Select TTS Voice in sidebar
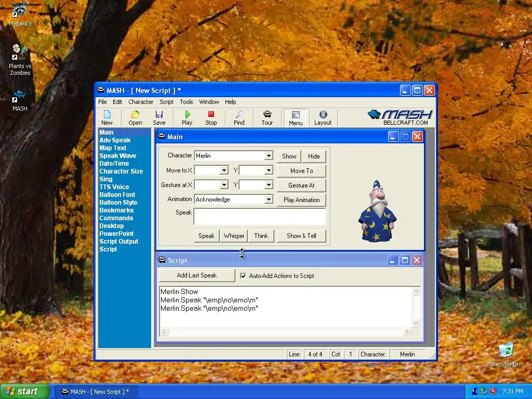The height and width of the screenshot is (399, 532). coord(114,187)
